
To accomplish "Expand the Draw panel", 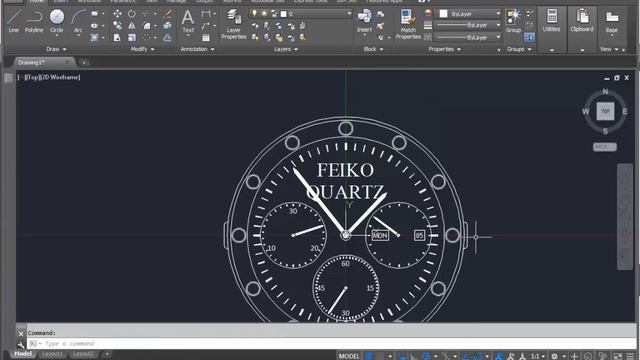I will coord(56,49).
